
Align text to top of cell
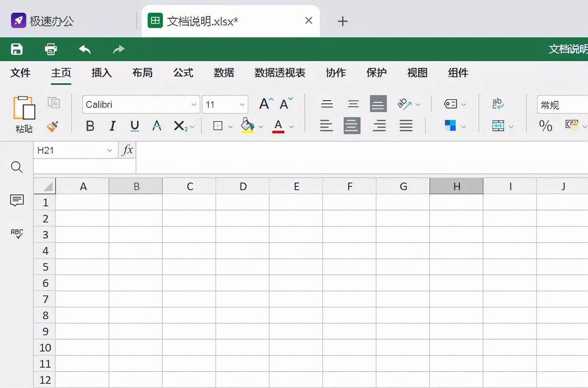pyautogui.click(x=327, y=104)
